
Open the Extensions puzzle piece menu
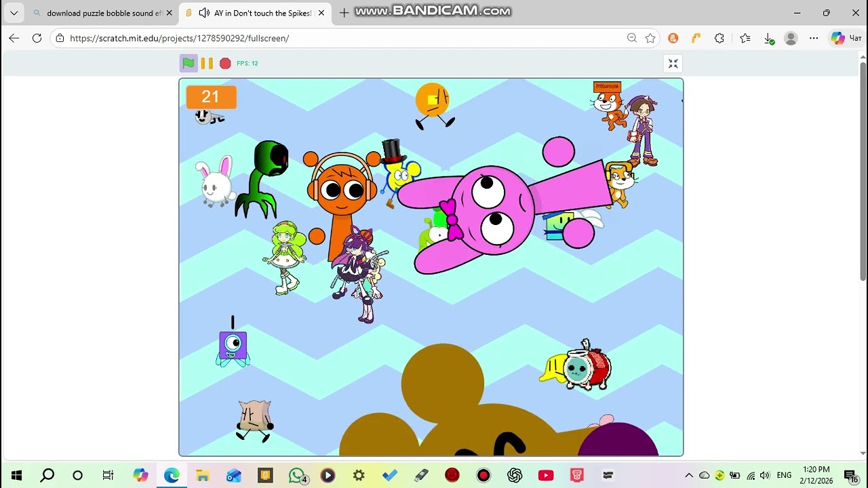pyautogui.click(x=719, y=38)
